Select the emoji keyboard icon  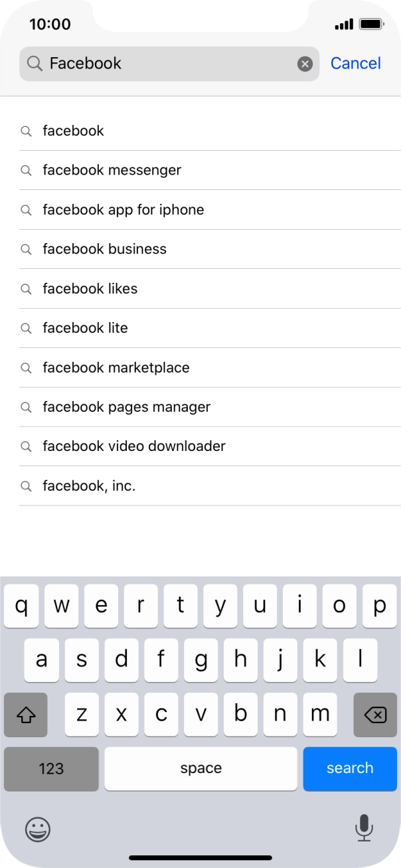pos(37,829)
